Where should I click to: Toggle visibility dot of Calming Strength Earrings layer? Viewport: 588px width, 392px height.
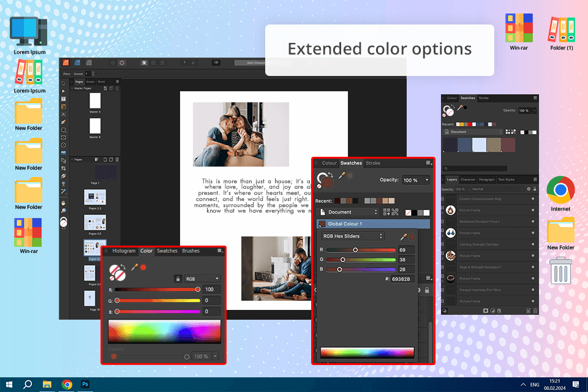(532, 244)
